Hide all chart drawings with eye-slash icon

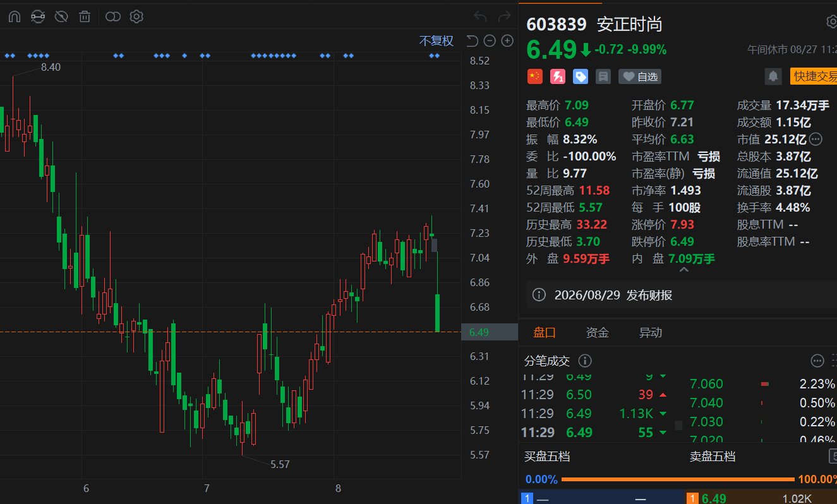pyautogui.click(x=61, y=17)
